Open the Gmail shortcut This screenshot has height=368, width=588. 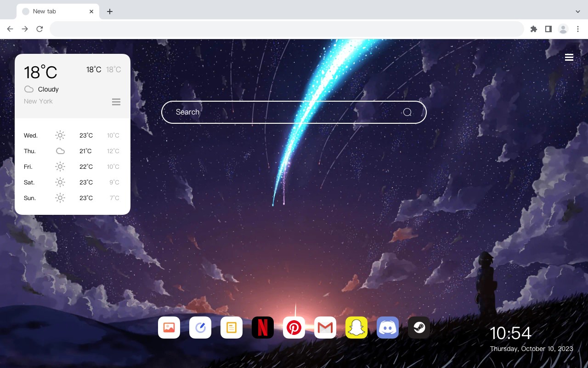coord(325,328)
